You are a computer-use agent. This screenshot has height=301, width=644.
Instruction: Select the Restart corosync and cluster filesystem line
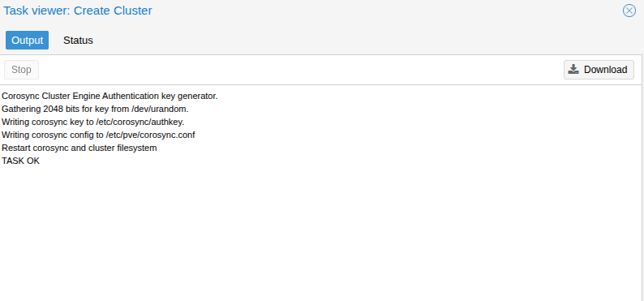(x=79, y=148)
